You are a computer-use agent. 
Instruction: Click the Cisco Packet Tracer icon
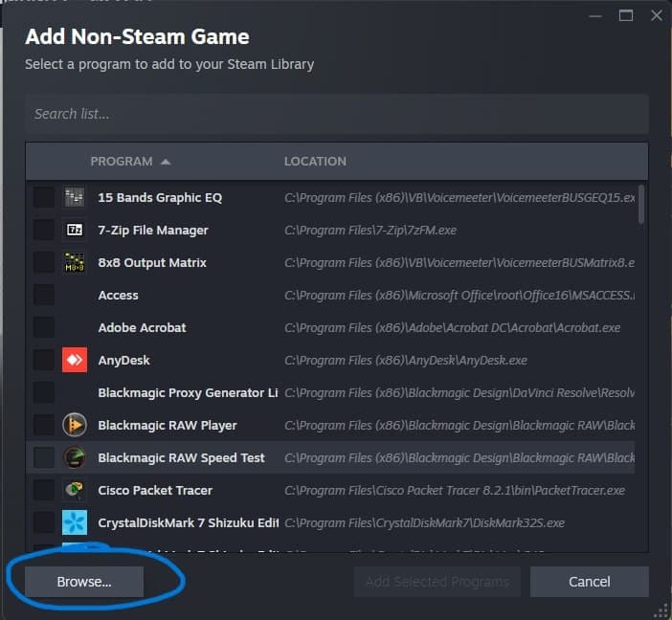point(74,490)
